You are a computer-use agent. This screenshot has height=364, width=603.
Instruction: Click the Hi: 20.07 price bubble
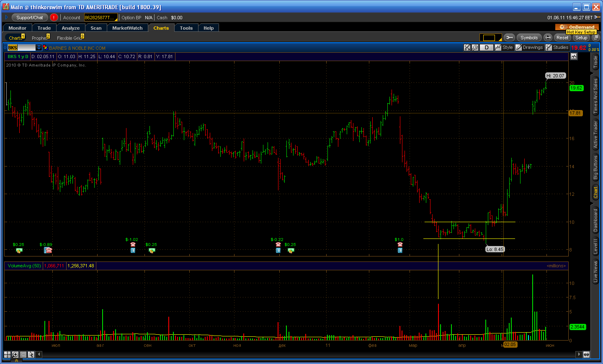pos(556,76)
